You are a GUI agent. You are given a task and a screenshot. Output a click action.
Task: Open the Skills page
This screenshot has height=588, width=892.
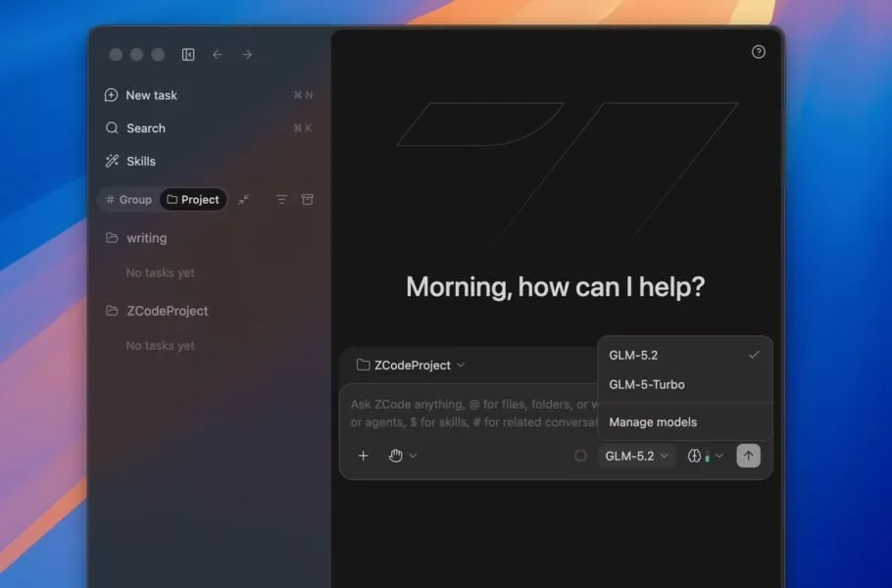pos(208,161)
